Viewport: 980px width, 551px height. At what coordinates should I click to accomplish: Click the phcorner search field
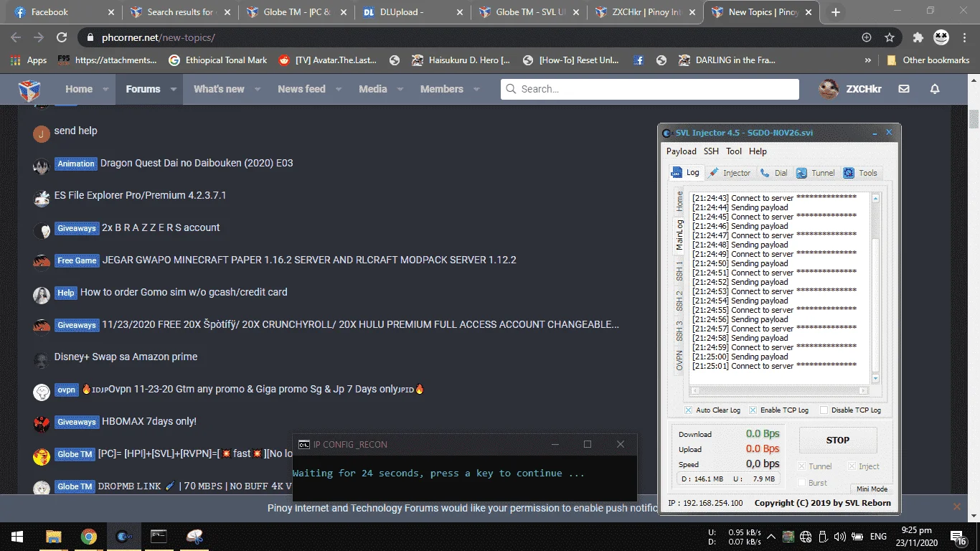tap(650, 89)
